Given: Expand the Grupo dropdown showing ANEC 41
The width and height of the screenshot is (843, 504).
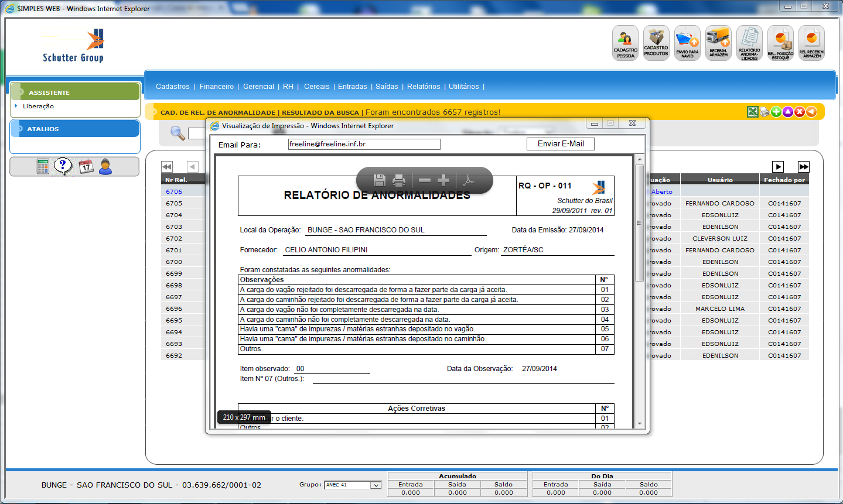Looking at the screenshot, I should pyautogui.click(x=376, y=485).
